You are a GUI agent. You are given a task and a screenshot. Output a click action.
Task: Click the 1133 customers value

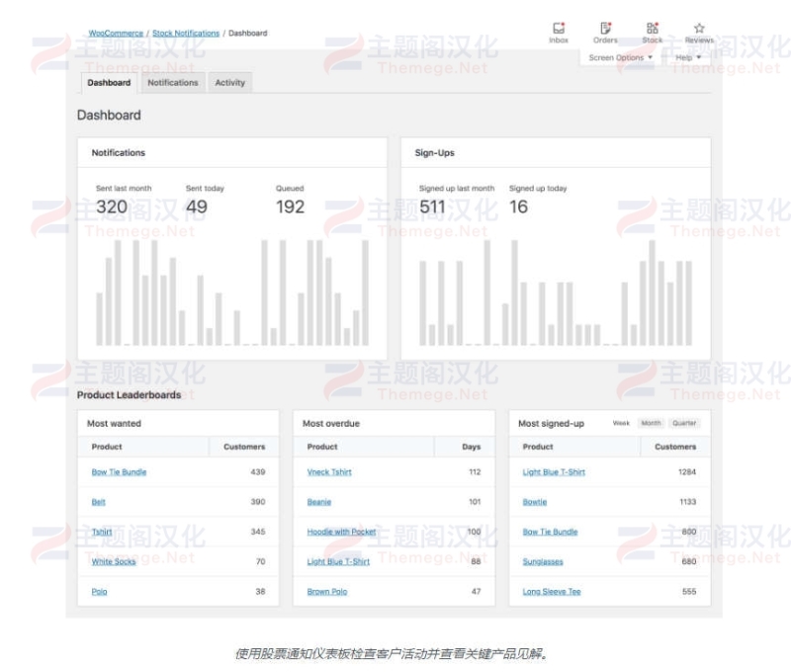click(687, 502)
